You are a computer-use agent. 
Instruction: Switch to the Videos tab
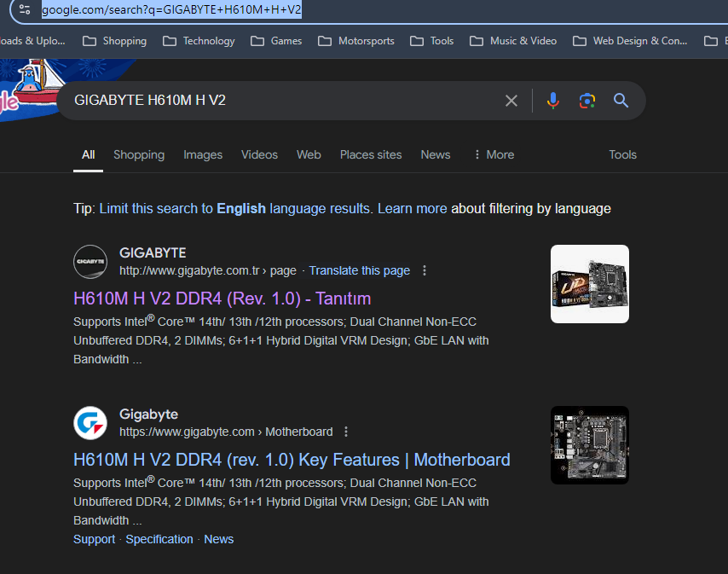pos(259,154)
